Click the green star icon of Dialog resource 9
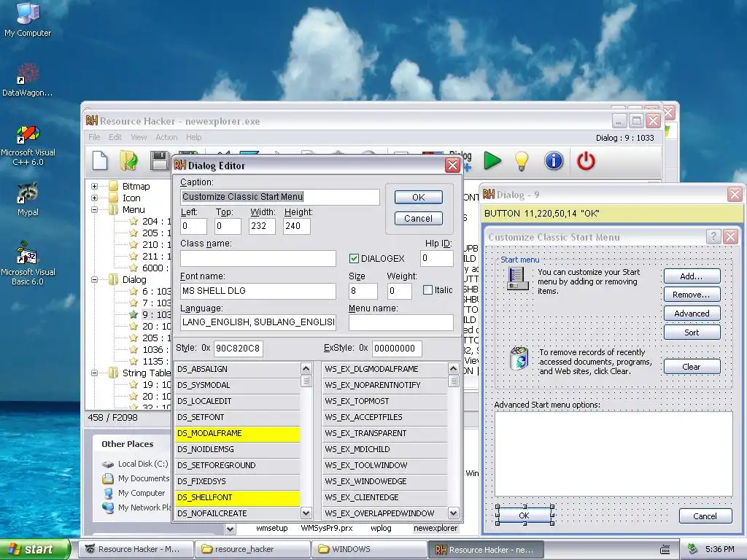 tap(133, 314)
